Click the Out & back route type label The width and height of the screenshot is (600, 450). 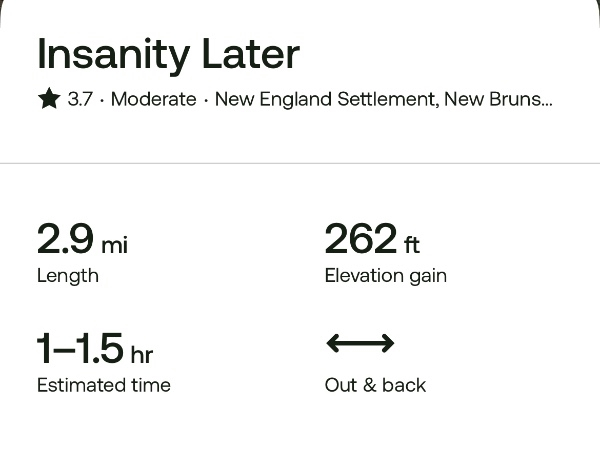(x=375, y=385)
